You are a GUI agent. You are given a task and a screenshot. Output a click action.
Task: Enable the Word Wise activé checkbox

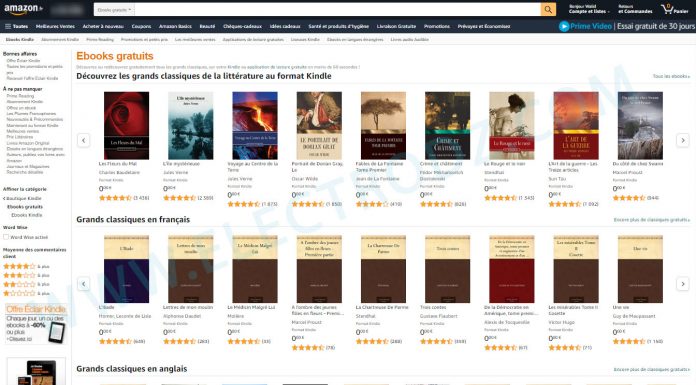click(x=6, y=237)
